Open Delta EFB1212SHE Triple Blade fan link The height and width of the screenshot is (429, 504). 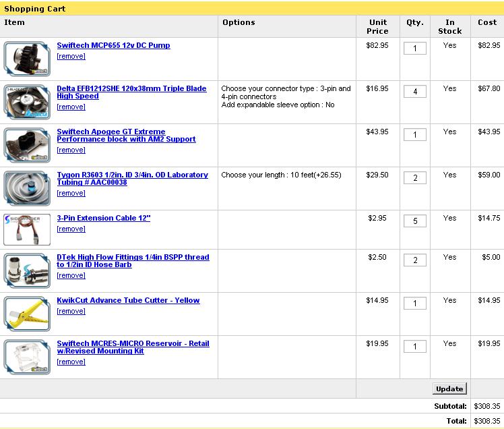132,92
